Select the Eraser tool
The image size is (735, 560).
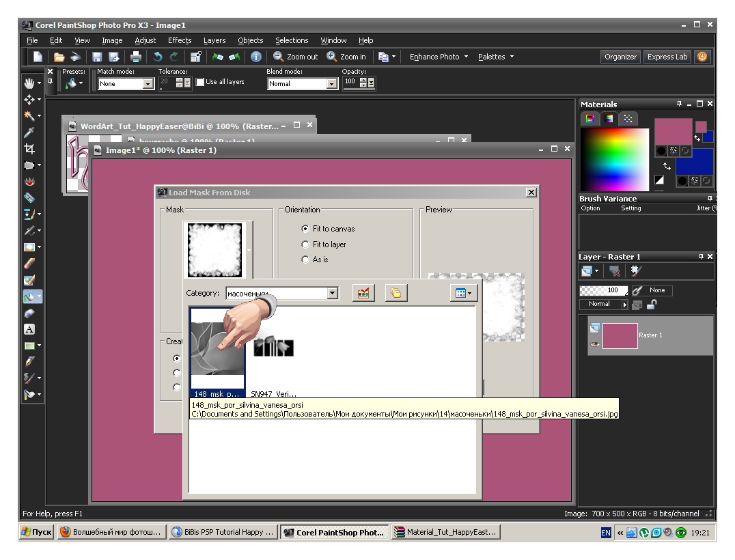coord(29,264)
